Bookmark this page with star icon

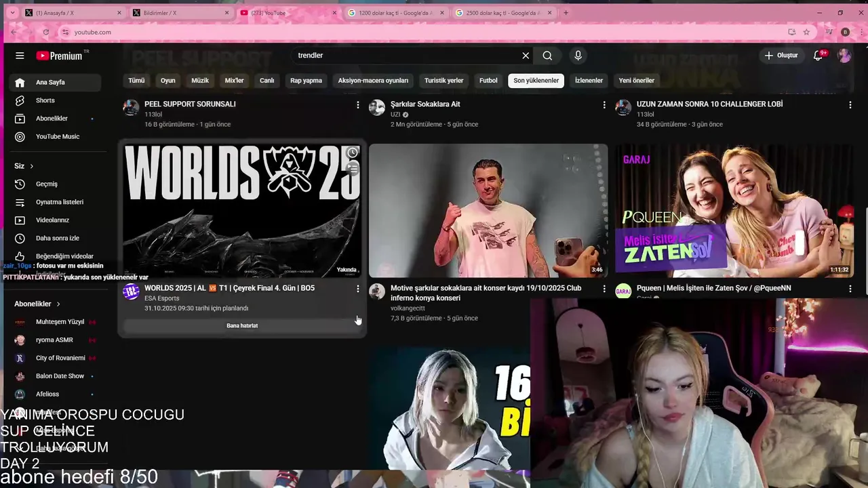point(806,32)
